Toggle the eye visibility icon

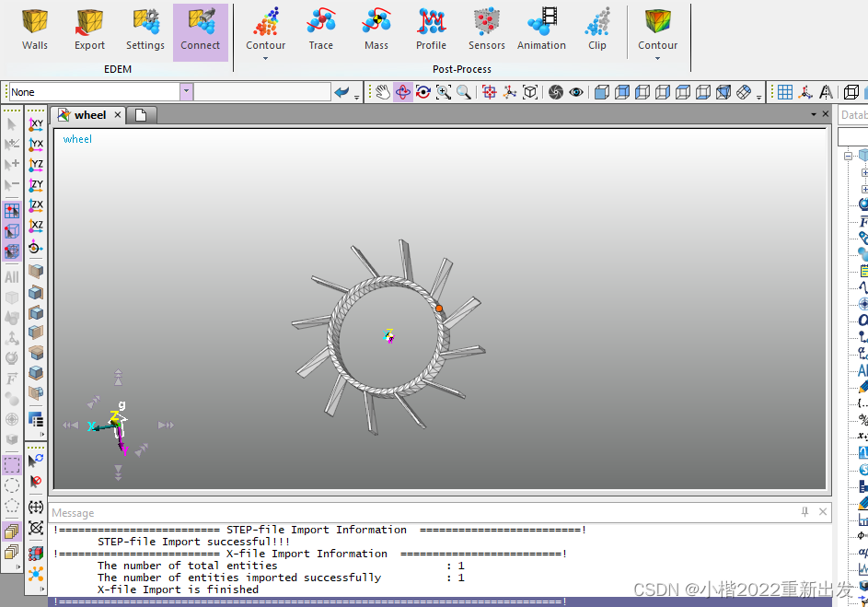point(576,92)
